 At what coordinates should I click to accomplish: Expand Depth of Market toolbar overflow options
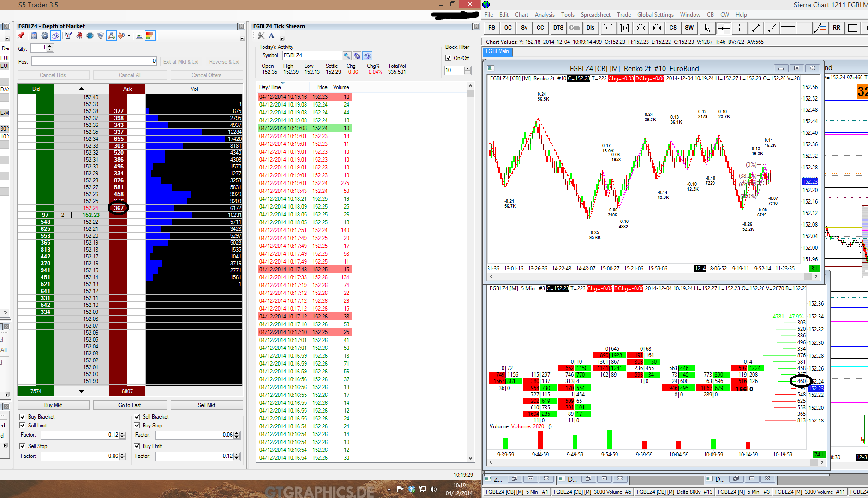tap(242, 39)
